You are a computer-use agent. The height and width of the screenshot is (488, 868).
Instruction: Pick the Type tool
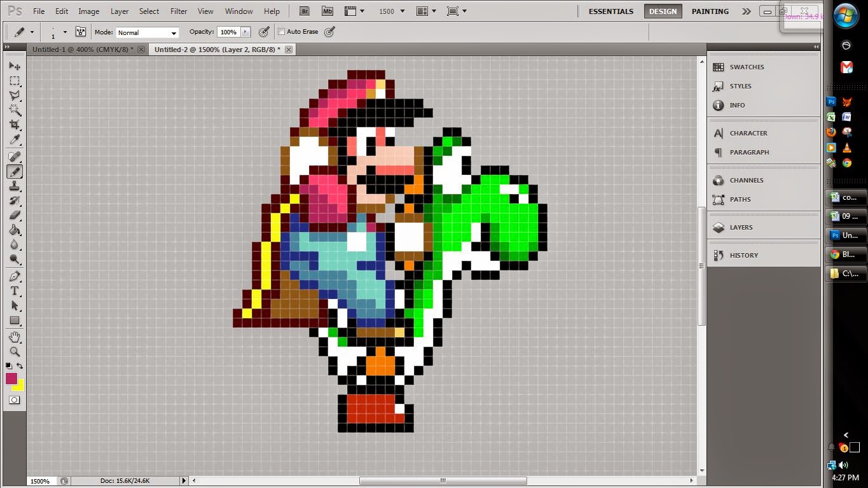tap(15, 291)
